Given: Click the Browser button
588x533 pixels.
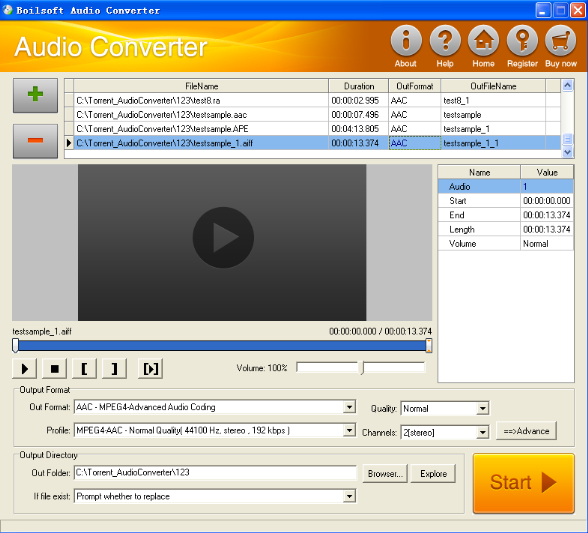Looking at the screenshot, I should (385, 474).
